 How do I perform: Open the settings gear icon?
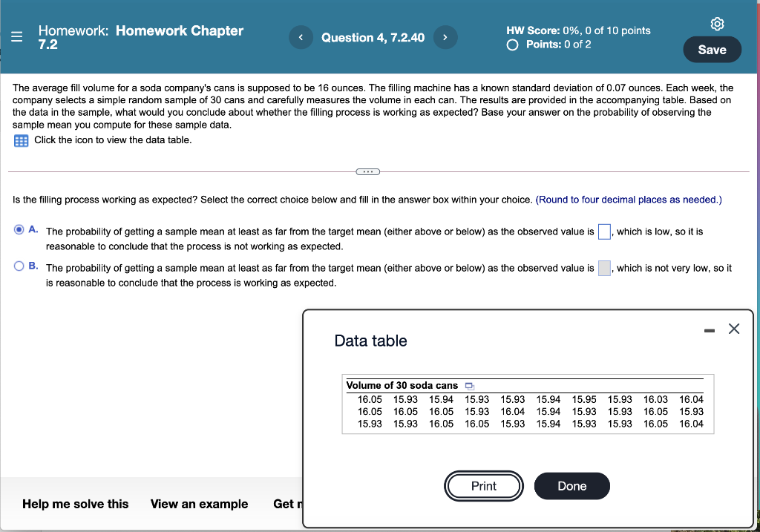(x=717, y=23)
